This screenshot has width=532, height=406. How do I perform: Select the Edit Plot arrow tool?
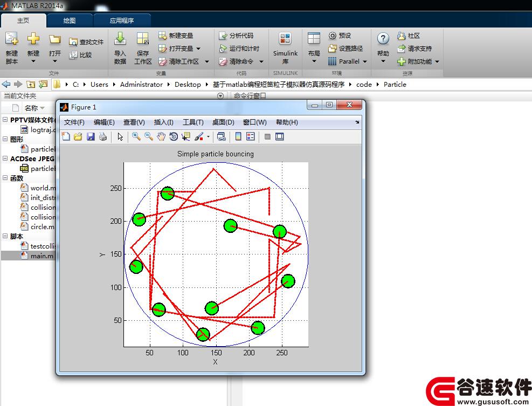120,136
